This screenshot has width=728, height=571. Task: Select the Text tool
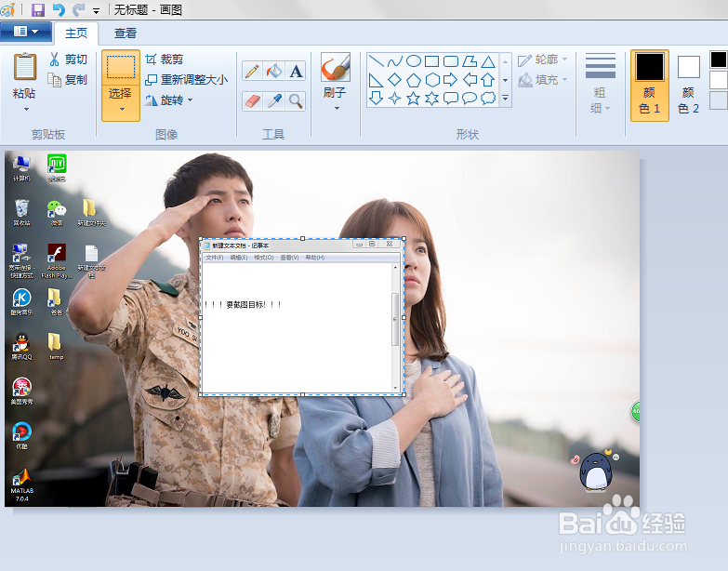tap(296, 71)
